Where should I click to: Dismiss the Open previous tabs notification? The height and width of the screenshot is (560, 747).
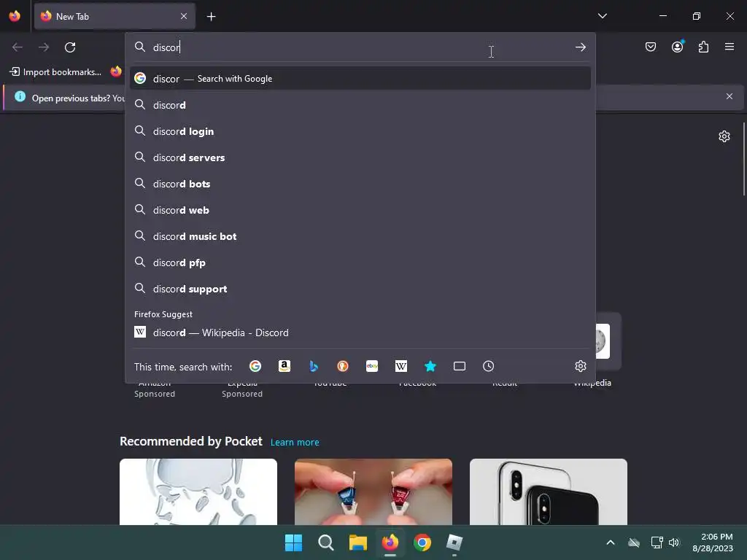pos(729,96)
